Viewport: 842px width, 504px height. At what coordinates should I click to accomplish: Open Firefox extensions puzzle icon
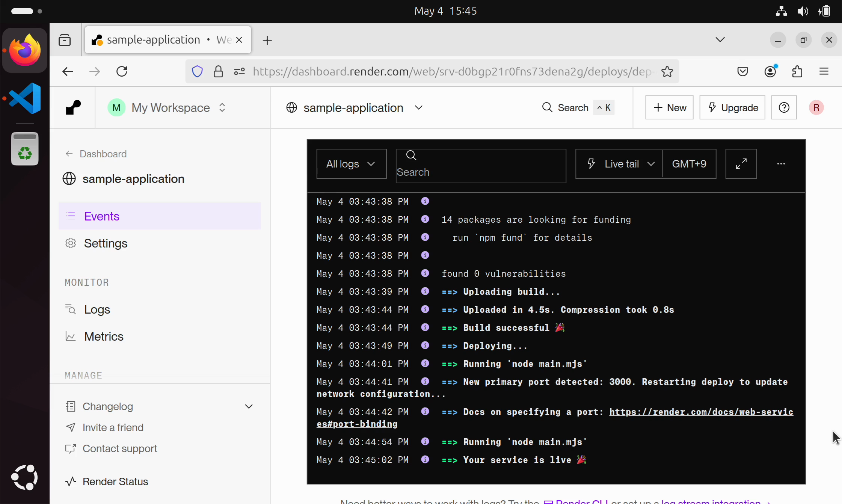(x=797, y=71)
